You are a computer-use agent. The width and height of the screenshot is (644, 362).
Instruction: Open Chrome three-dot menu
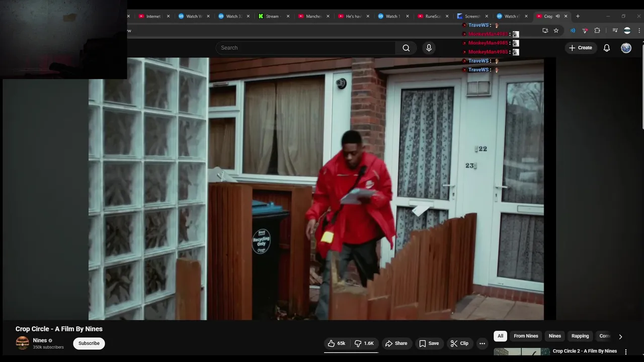click(x=639, y=31)
